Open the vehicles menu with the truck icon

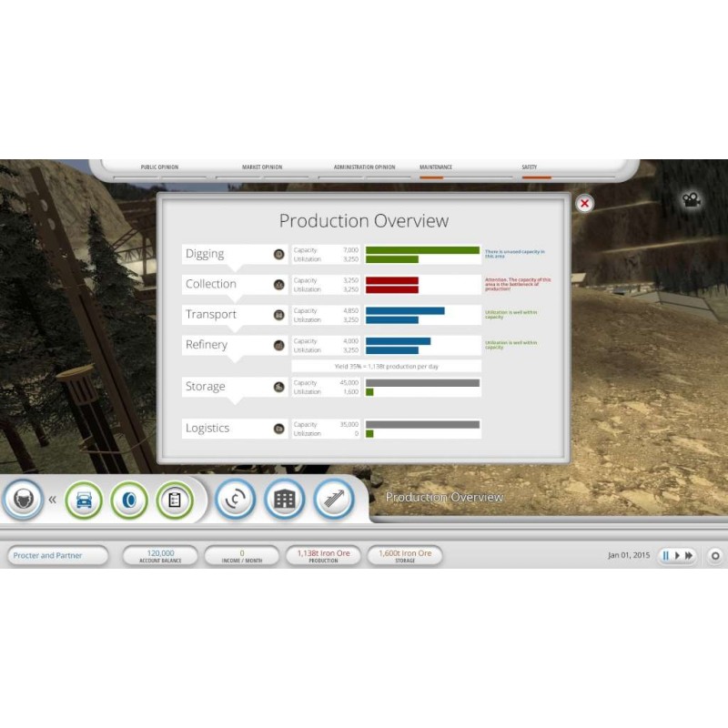pos(84,500)
